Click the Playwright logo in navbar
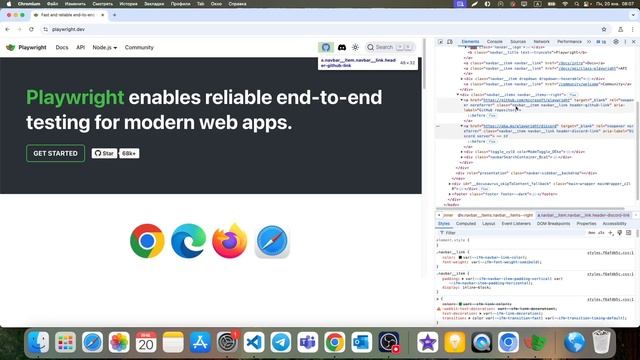This screenshot has height=360, width=640. pos(26,47)
